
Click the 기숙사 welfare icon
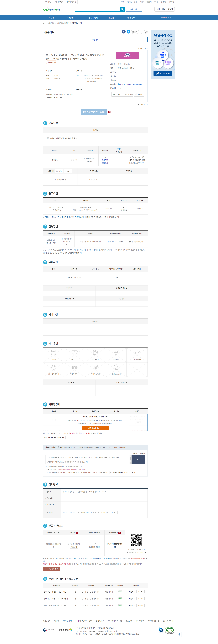pos(53,352)
